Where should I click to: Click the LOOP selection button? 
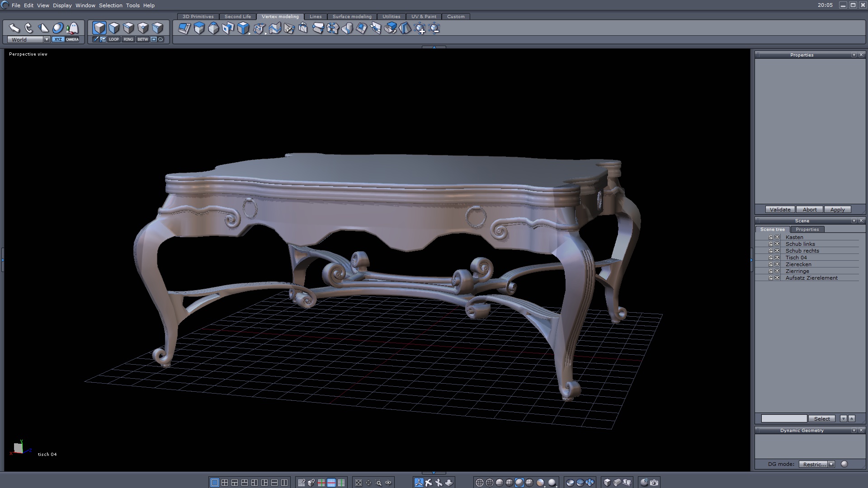coord(113,39)
